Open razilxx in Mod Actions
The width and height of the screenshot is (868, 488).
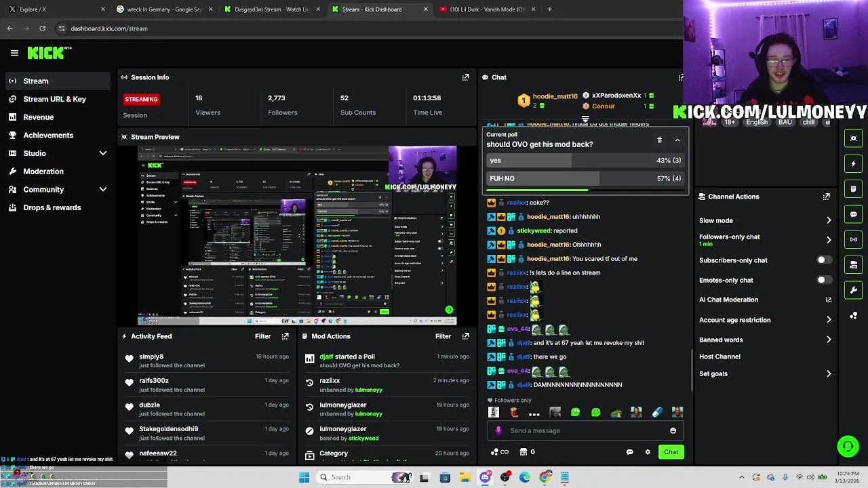point(330,381)
